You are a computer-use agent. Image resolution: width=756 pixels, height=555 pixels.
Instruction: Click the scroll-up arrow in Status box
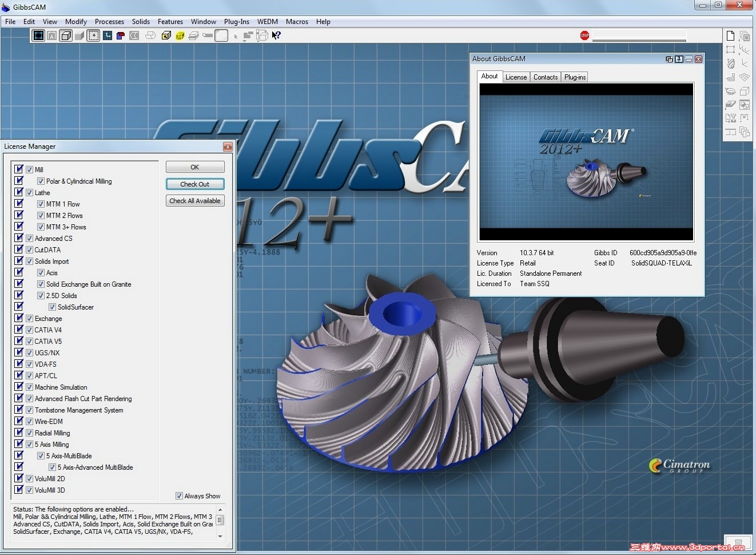pos(220,509)
